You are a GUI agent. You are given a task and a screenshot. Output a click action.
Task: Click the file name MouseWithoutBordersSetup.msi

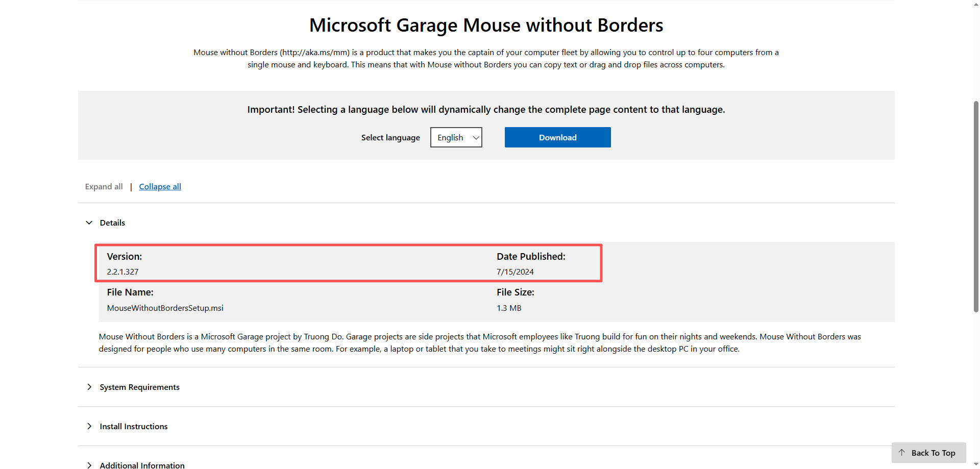coord(165,308)
